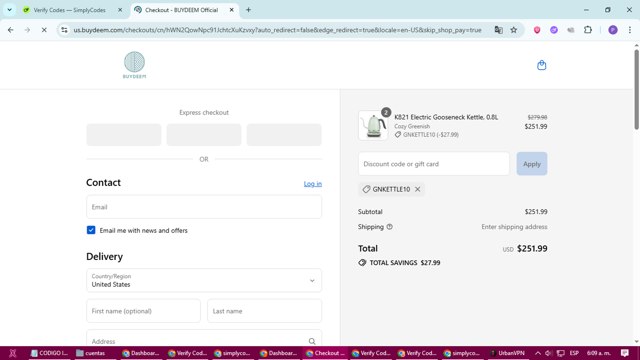Select the Checkout - BUYDEEM Official tab
This screenshot has height=360, width=640.
tap(181, 10)
